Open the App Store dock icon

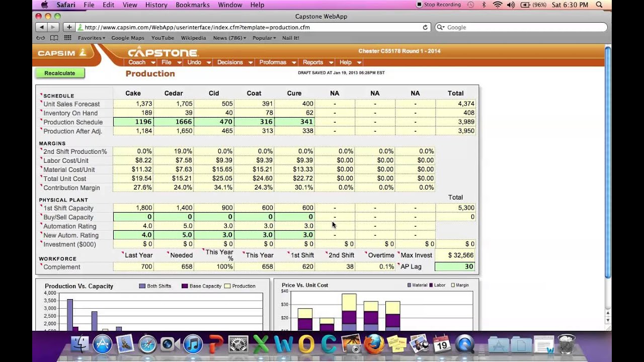click(103, 344)
